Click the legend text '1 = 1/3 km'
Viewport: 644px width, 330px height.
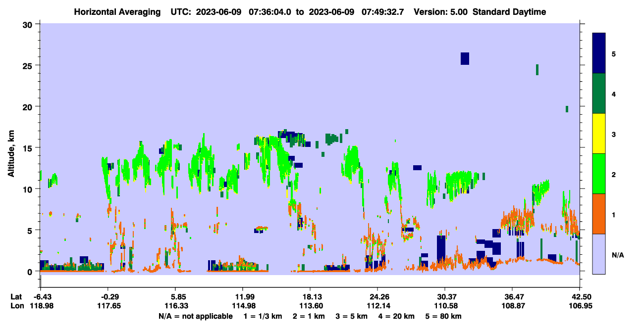coord(263,316)
